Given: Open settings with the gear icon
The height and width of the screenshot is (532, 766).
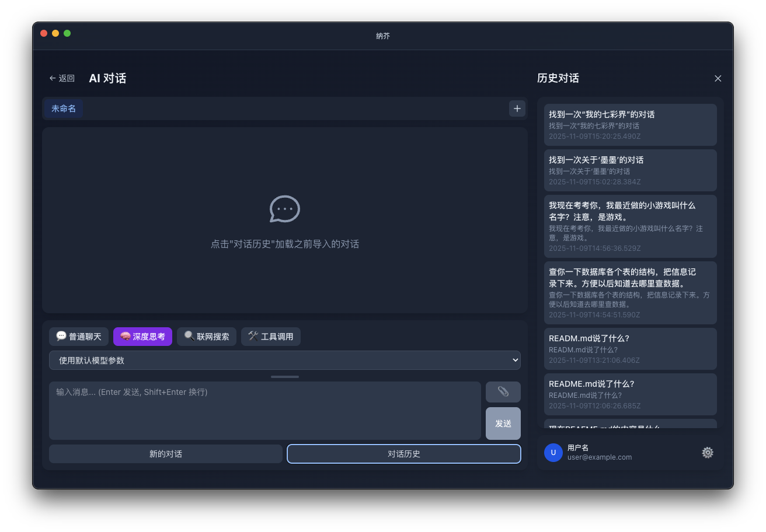Looking at the screenshot, I should (707, 453).
